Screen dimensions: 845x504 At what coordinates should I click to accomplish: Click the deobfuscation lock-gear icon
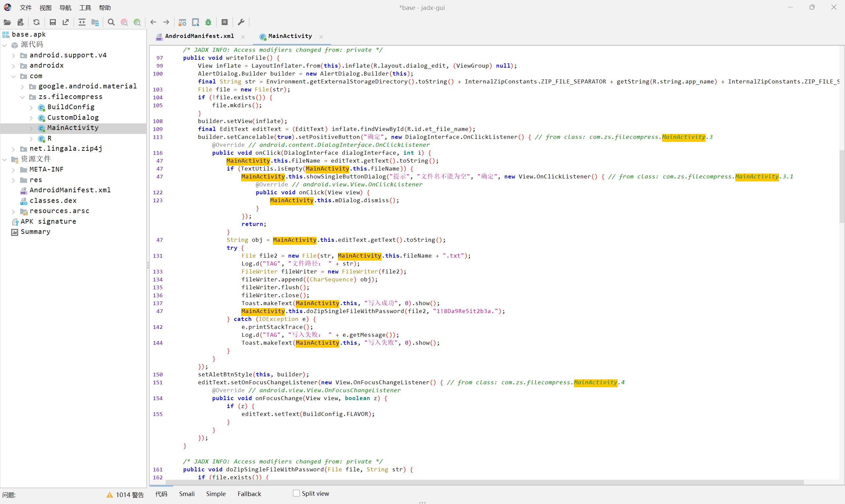pyautogui.click(x=183, y=22)
